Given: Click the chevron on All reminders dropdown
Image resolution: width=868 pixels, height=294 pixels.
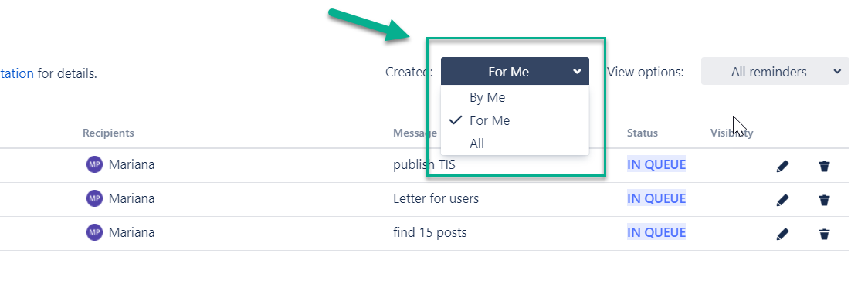Looking at the screenshot, I should [x=838, y=72].
